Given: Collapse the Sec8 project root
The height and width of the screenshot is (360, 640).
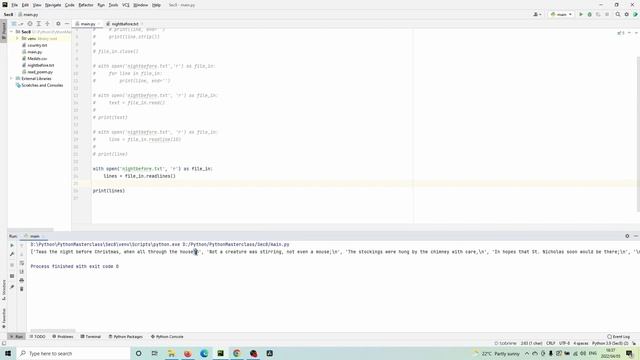Looking at the screenshot, I should pos(12,32).
